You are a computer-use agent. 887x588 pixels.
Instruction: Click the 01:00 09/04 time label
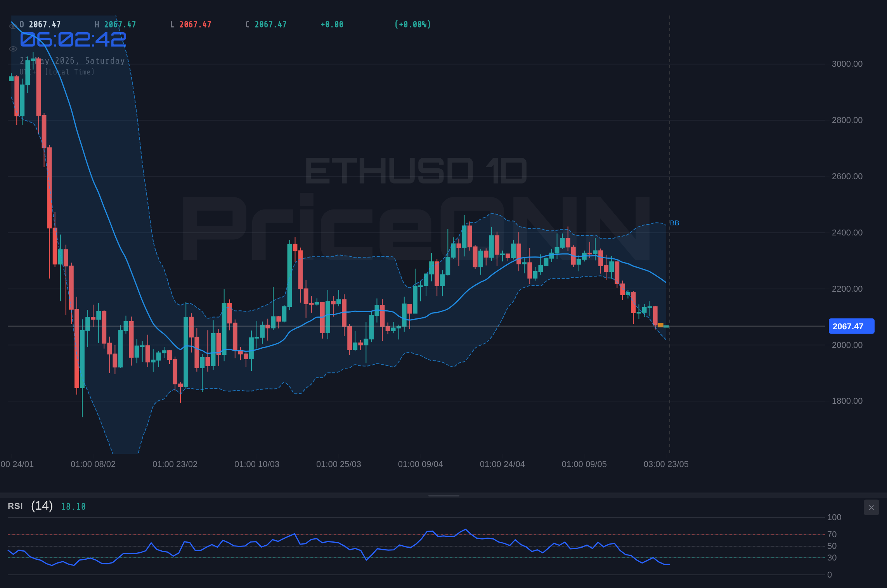(421, 464)
